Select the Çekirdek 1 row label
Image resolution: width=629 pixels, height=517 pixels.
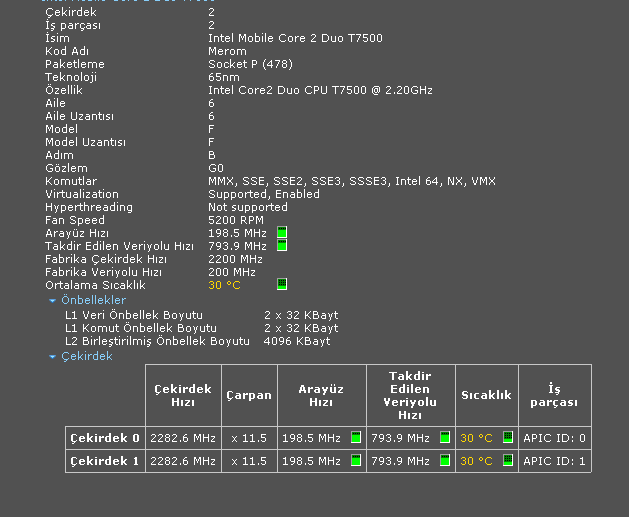click(105, 461)
